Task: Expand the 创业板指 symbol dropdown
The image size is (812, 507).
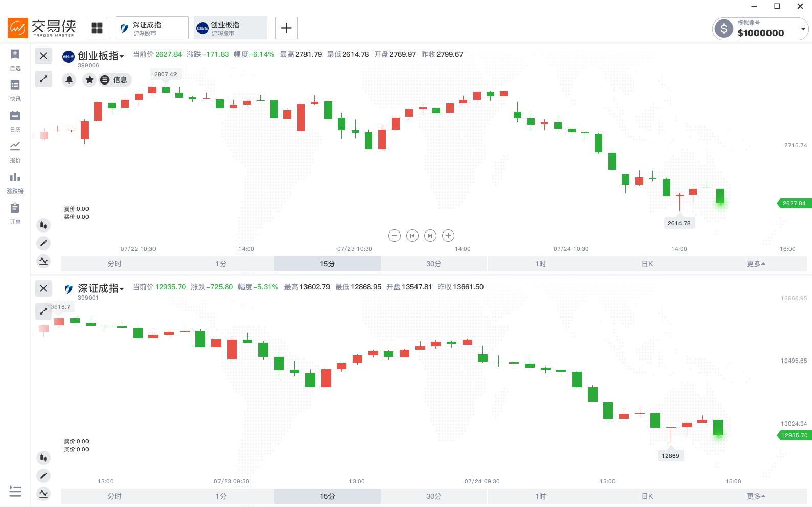Action: point(122,57)
